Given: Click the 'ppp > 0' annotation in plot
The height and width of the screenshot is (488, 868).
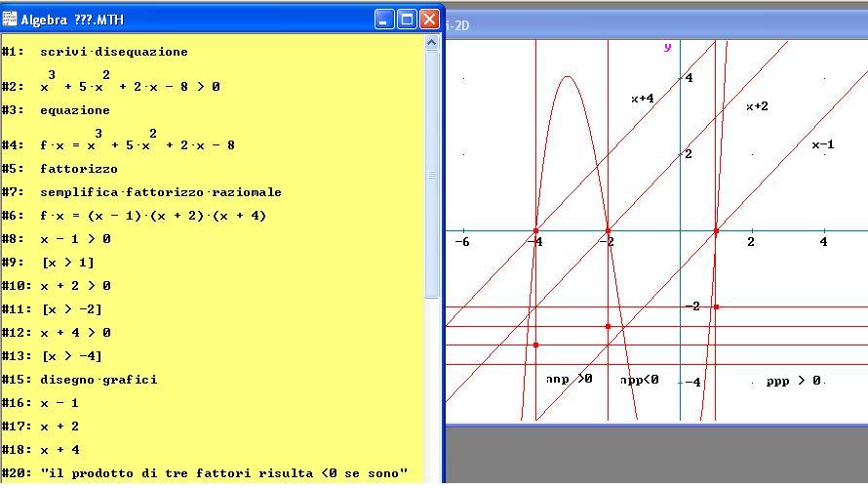Looking at the screenshot, I should [x=793, y=381].
